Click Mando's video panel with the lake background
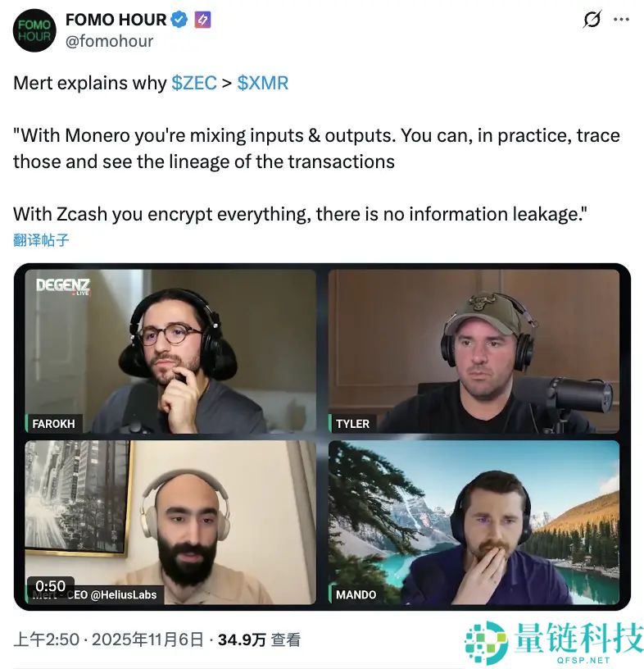Viewport: 644px width, 669px height. pyautogui.click(x=474, y=522)
